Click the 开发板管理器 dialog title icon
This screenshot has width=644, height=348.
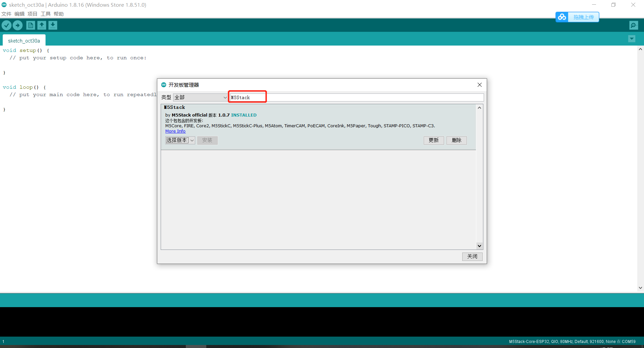(164, 85)
